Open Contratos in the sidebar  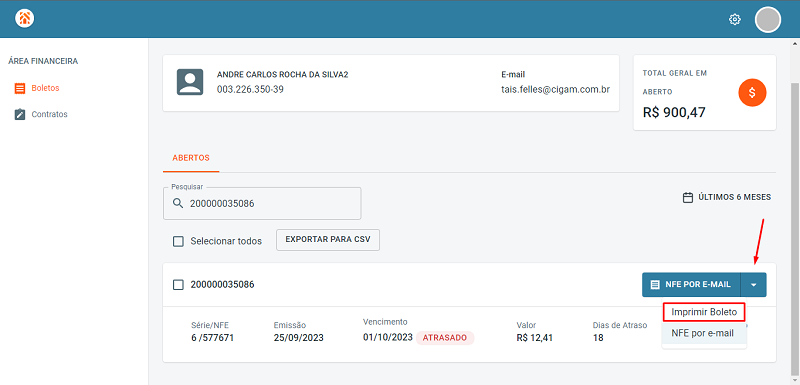49,114
